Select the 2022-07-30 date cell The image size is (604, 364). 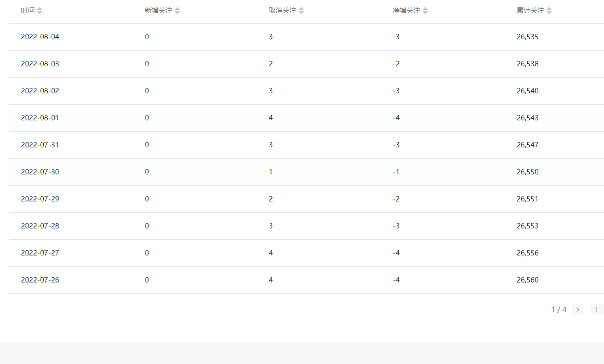[x=40, y=172]
